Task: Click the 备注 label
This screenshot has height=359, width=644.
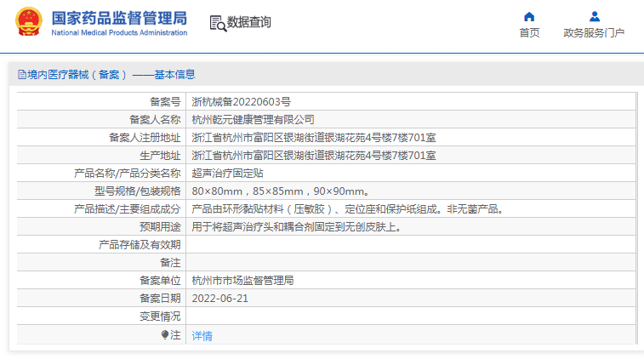Action: [170, 263]
